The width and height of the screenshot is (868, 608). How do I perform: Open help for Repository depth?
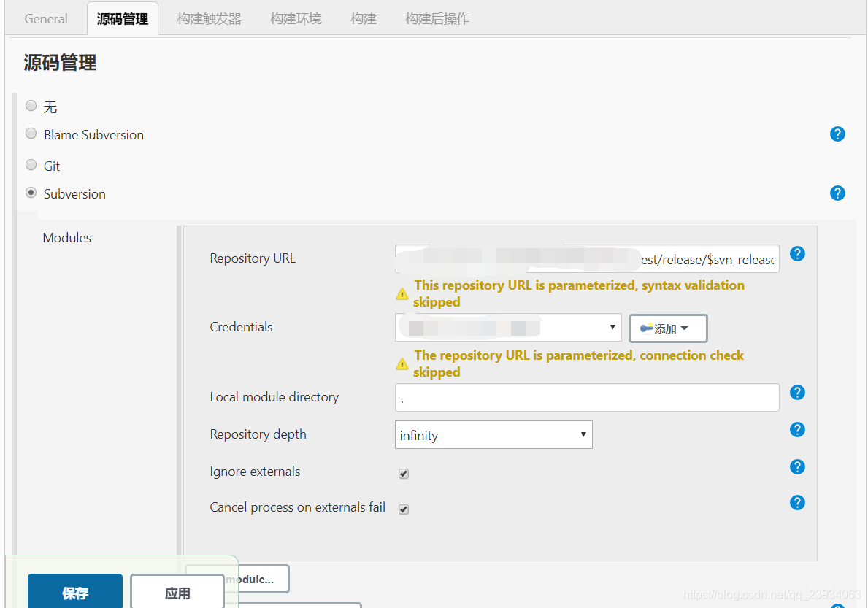point(797,429)
